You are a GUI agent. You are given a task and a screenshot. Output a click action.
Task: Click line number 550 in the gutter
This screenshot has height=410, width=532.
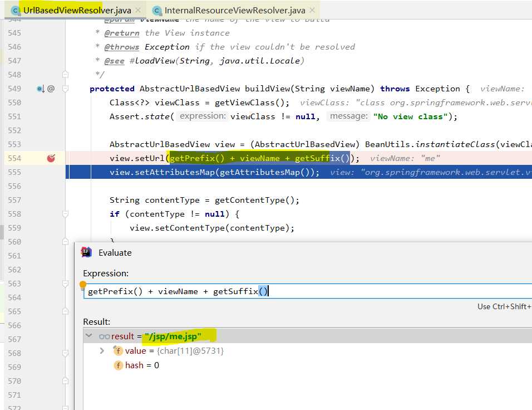pos(14,102)
